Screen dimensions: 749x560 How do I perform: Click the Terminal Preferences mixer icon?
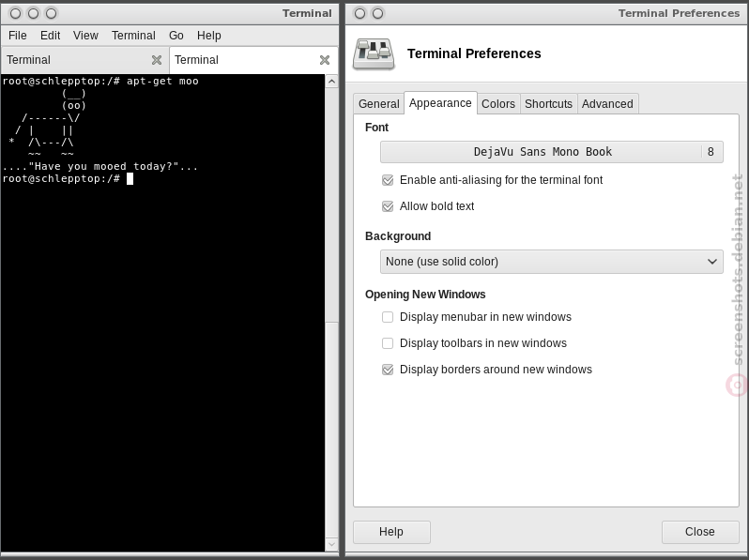pyautogui.click(x=374, y=54)
